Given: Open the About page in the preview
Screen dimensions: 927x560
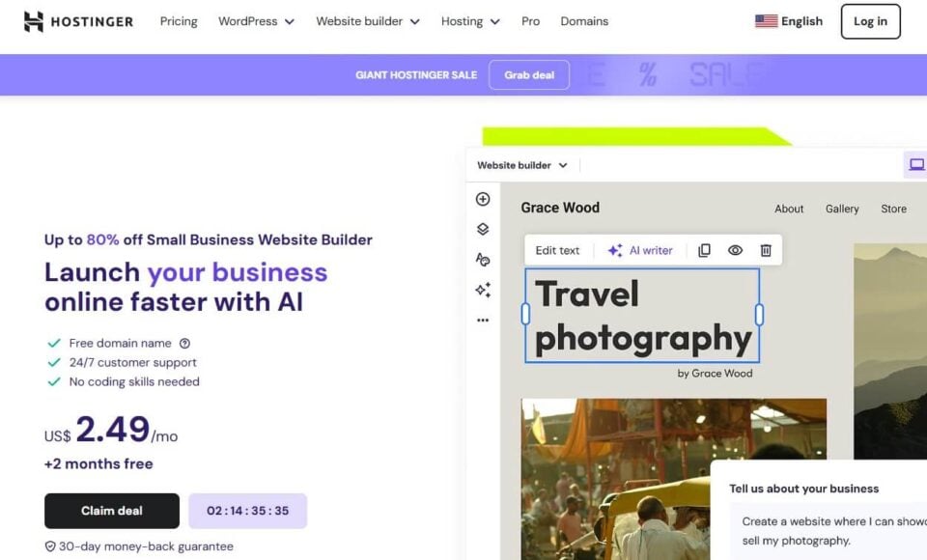Looking at the screenshot, I should (789, 209).
